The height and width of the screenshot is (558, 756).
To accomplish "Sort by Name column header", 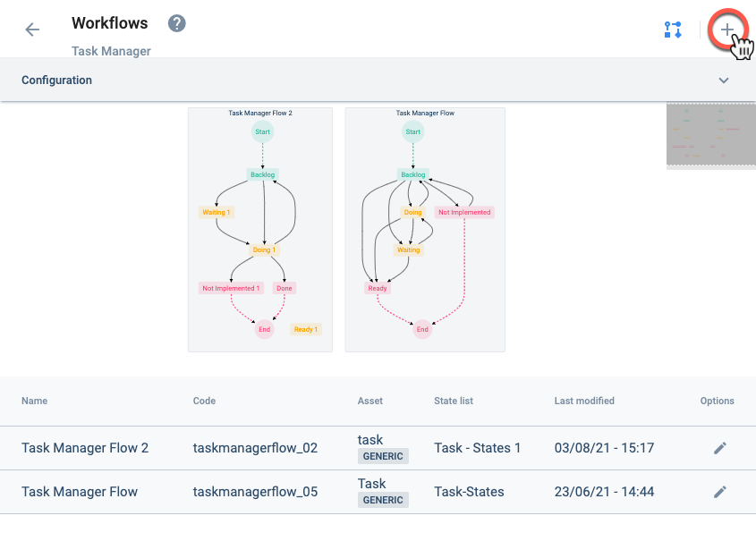I will (34, 401).
